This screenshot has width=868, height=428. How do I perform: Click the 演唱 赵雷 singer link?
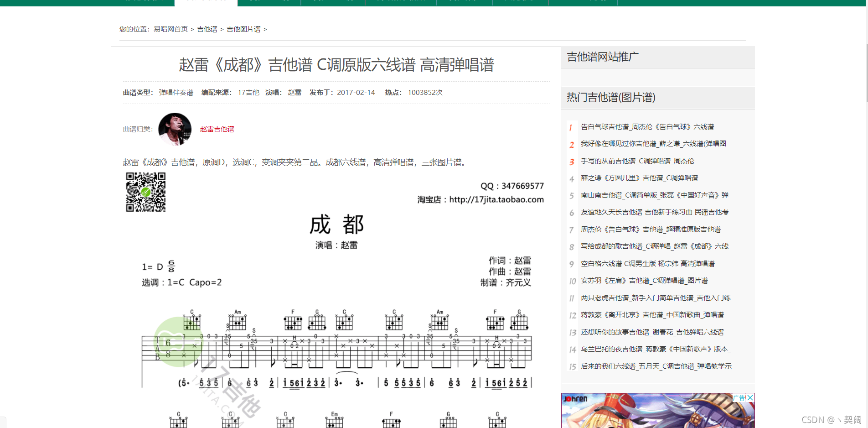point(294,93)
